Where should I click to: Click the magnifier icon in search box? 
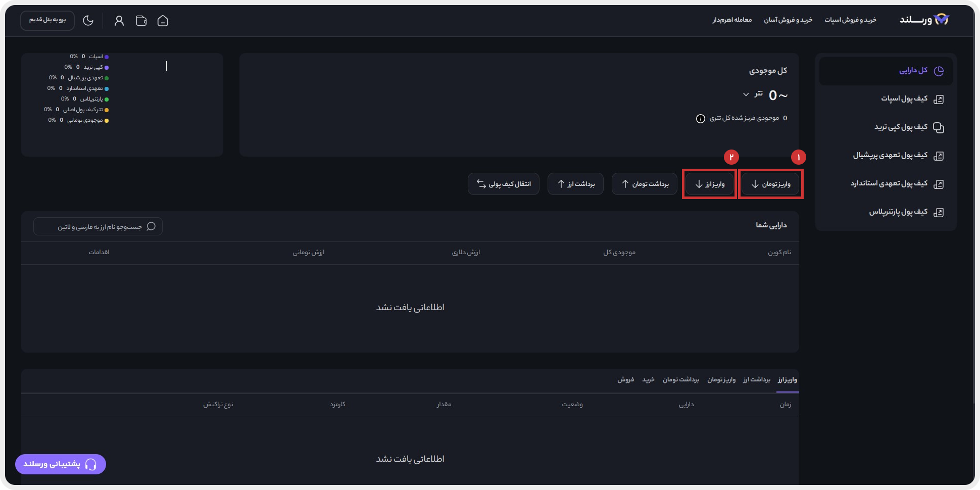point(151,226)
